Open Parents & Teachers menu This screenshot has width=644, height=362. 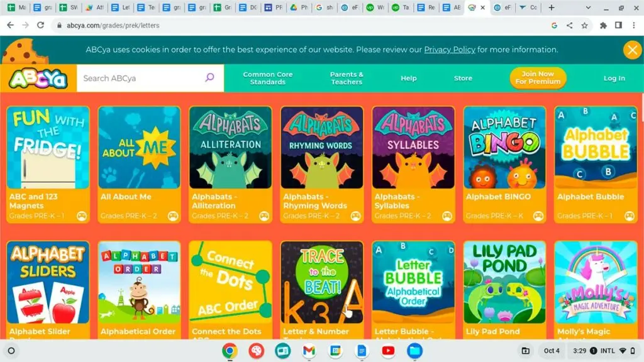click(347, 78)
